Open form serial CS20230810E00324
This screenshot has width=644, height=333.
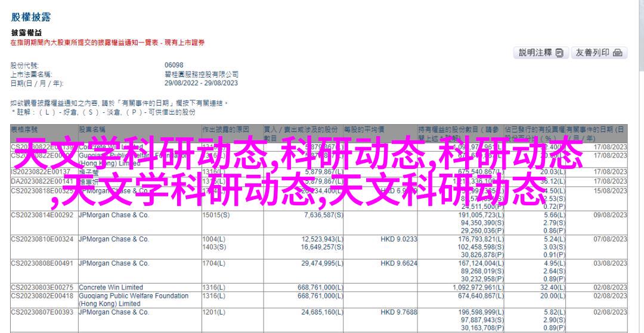pos(42,239)
